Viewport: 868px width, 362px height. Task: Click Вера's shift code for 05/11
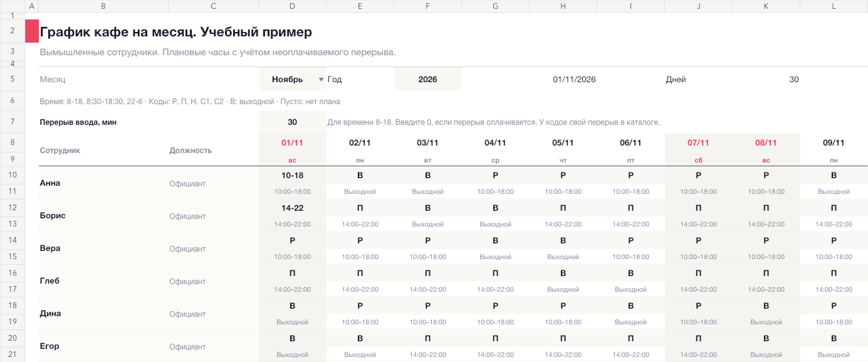(x=563, y=240)
